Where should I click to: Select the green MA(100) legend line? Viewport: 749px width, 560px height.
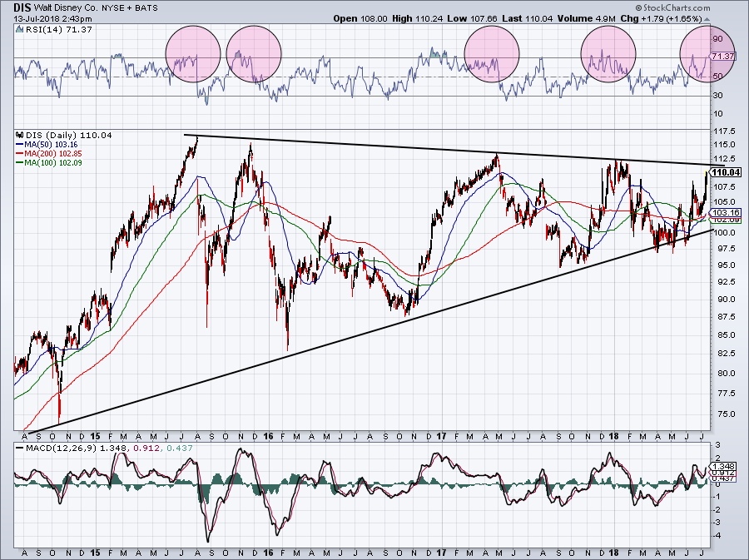pyautogui.click(x=20, y=163)
